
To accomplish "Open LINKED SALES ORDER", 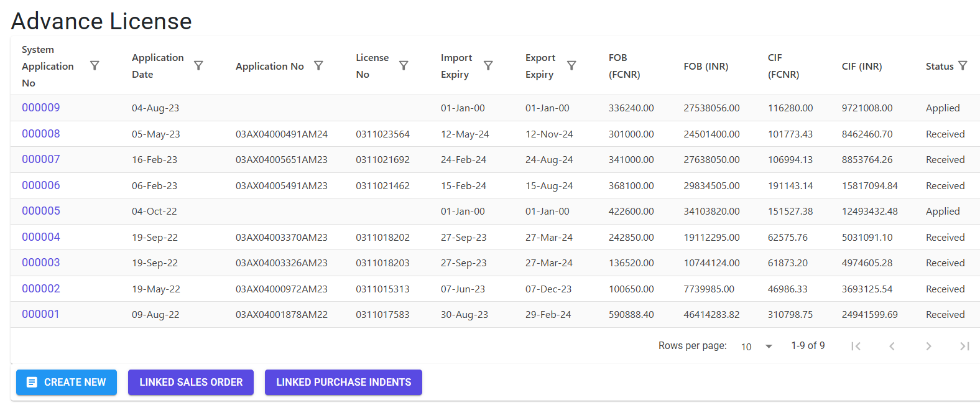I will pyautogui.click(x=191, y=382).
